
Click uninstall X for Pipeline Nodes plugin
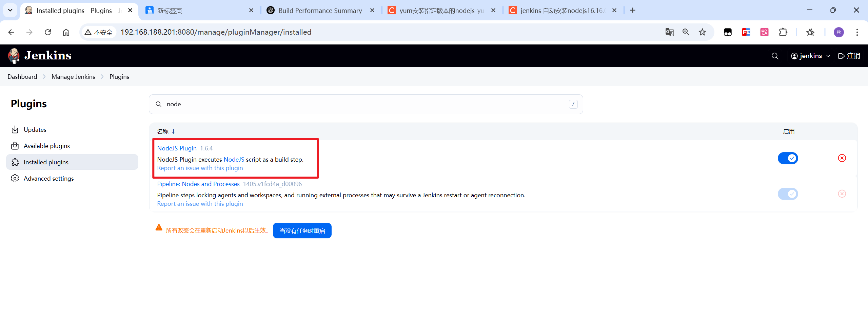click(842, 194)
